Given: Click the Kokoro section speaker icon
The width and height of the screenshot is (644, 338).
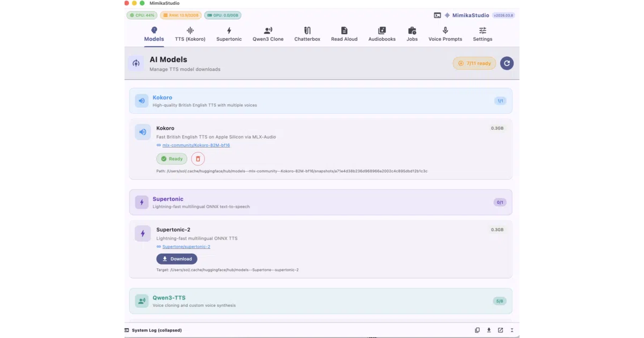Looking at the screenshot, I should coord(142,101).
